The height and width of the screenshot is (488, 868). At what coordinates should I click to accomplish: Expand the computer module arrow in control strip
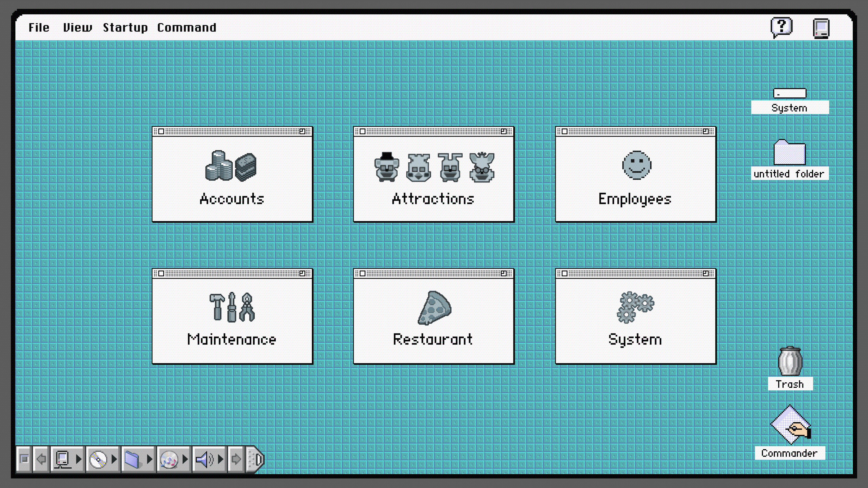click(x=79, y=459)
